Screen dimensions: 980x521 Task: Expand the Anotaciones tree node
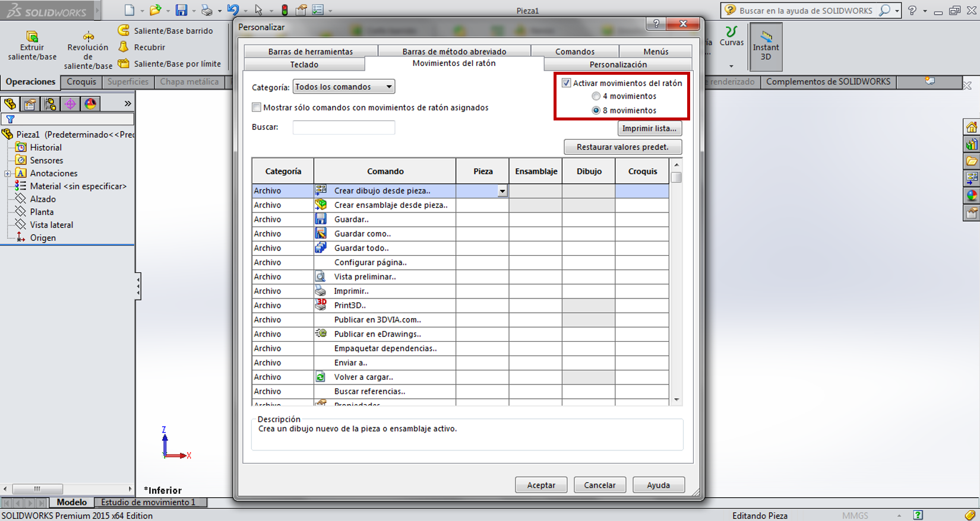point(8,173)
